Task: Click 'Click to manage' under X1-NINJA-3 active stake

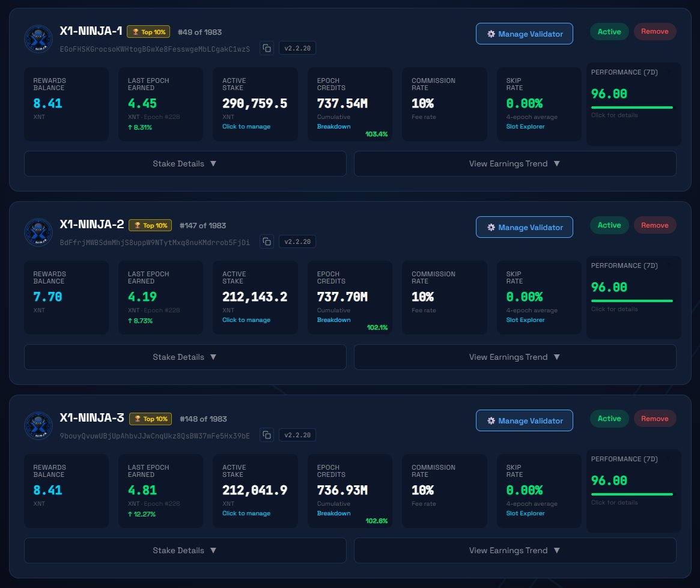Action: [246, 514]
